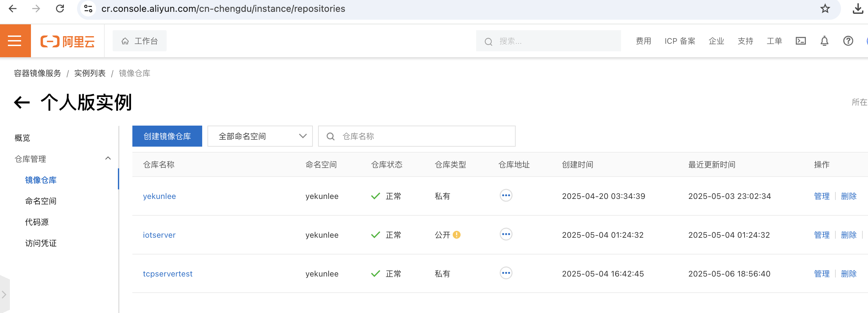Show repository address for yekunlee
The height and width of the screenshot is (313, 868).
click(x=506, y=196)
